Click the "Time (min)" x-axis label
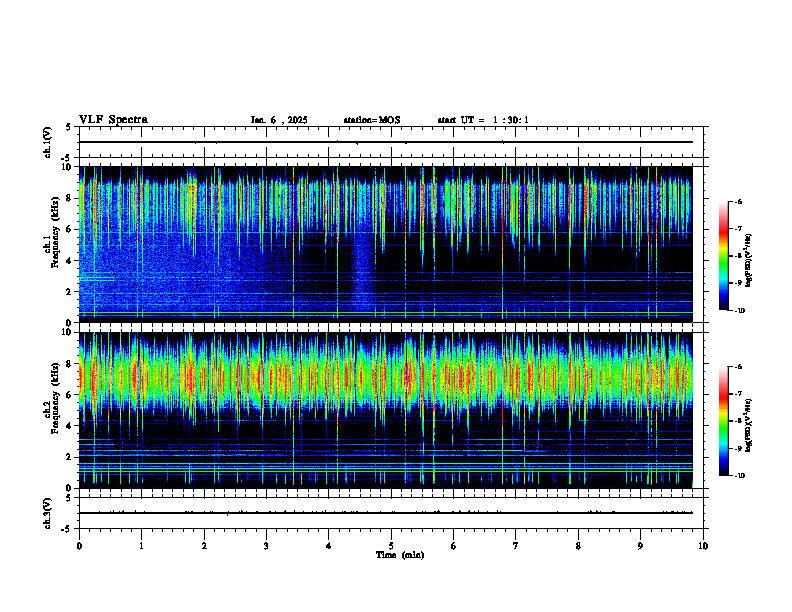Screen dimensions: 792x612 tap(400, 555)
